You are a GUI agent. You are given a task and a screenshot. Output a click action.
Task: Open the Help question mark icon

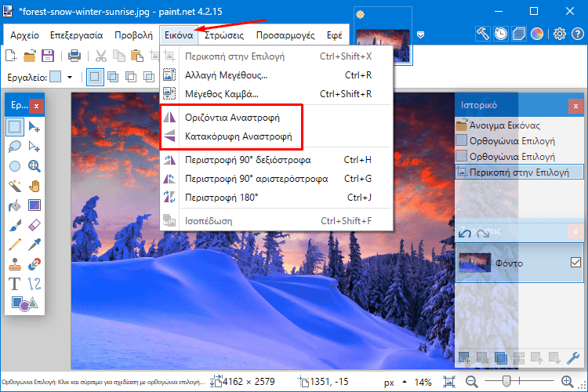pyautogui.click(x=578, y=34)
